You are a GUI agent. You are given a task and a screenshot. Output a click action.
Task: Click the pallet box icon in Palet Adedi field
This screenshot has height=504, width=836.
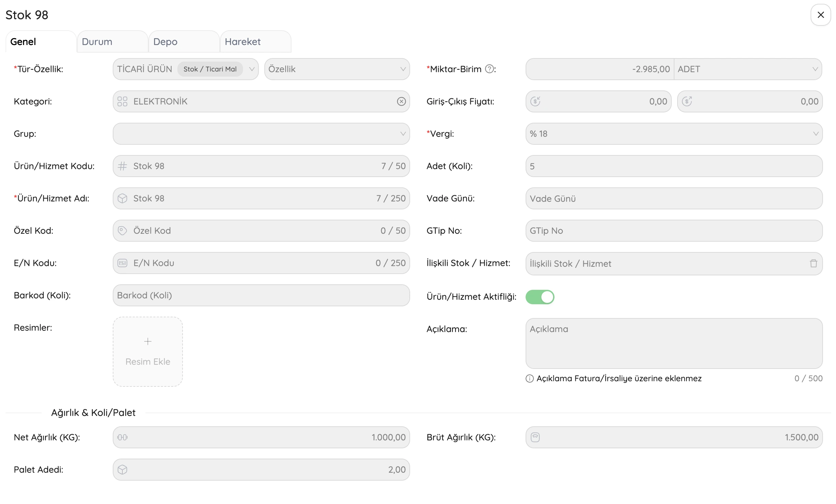(x=122, y=470)
